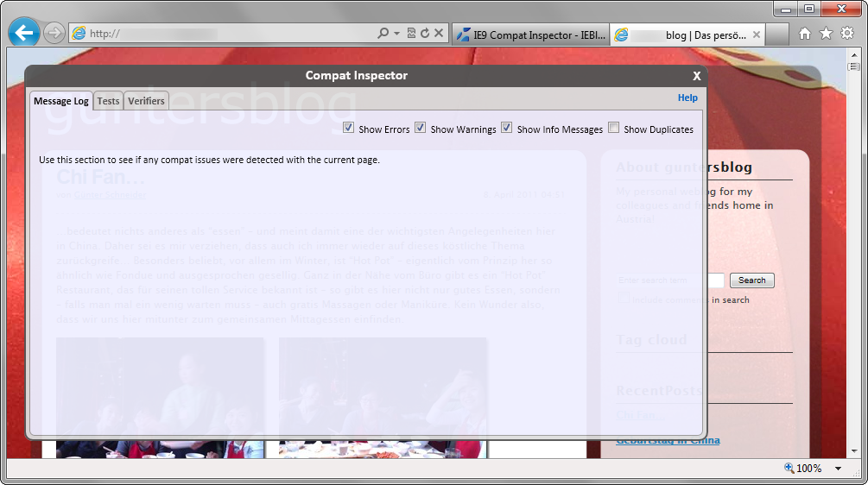Enable the Show Duplicates checkbox
This screenshot has width=868, height=485.
coord(613,129)
